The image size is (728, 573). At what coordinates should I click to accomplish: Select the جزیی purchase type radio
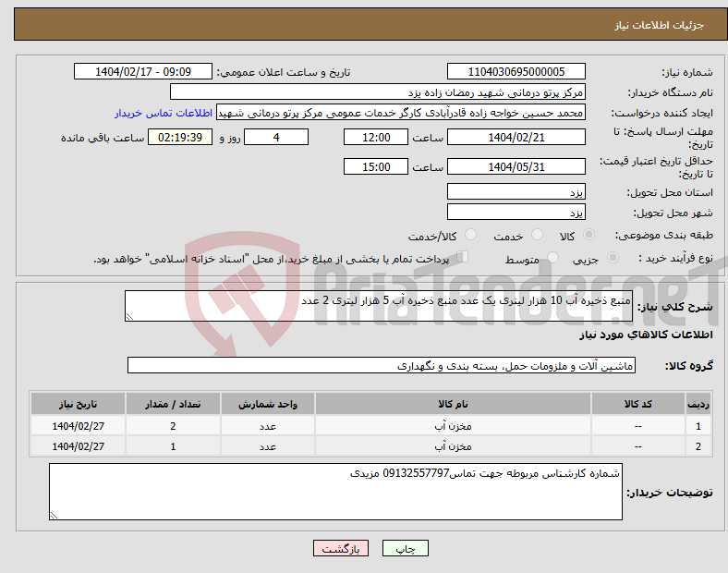[x=613, y=257]
